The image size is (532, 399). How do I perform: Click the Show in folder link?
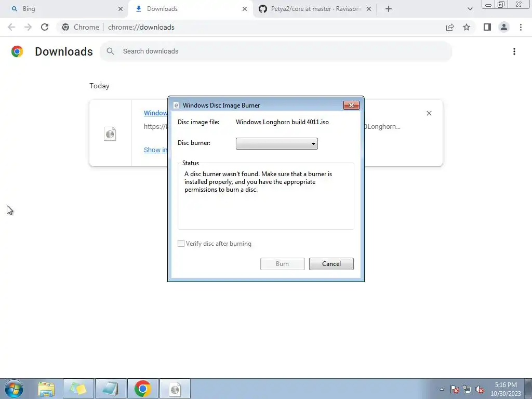(x=155, y=150)
